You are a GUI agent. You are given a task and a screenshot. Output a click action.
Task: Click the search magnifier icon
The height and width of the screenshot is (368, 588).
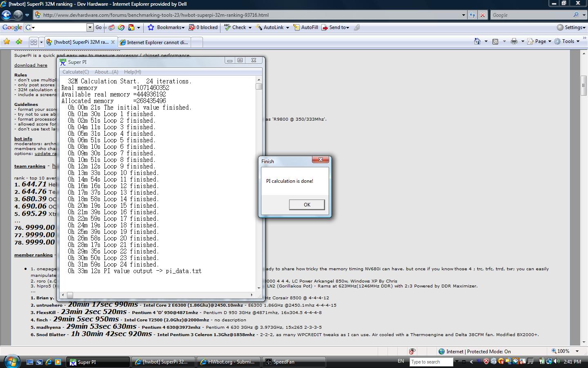click(576, 15)
